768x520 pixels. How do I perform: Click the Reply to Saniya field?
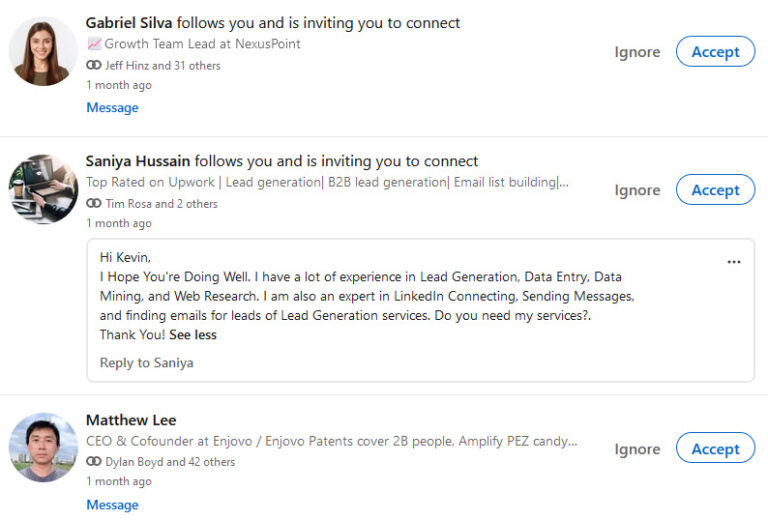click(147, 363)
